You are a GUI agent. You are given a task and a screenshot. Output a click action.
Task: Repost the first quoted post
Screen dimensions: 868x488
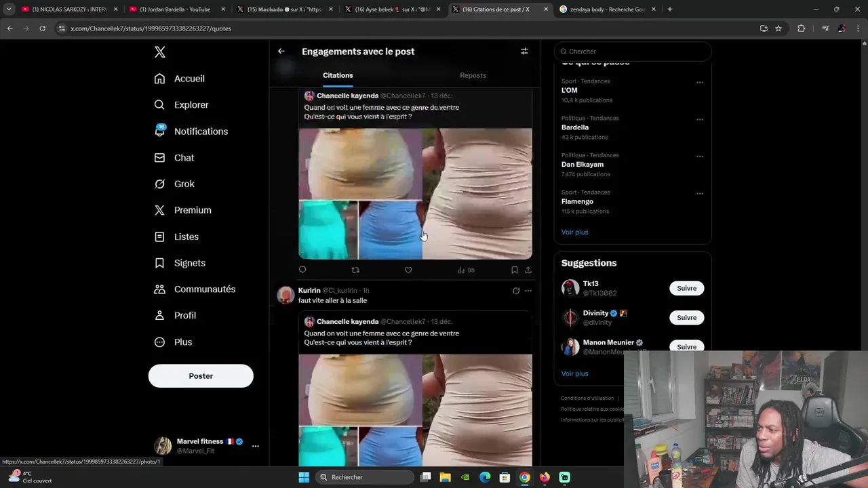(x=355, y=270)
